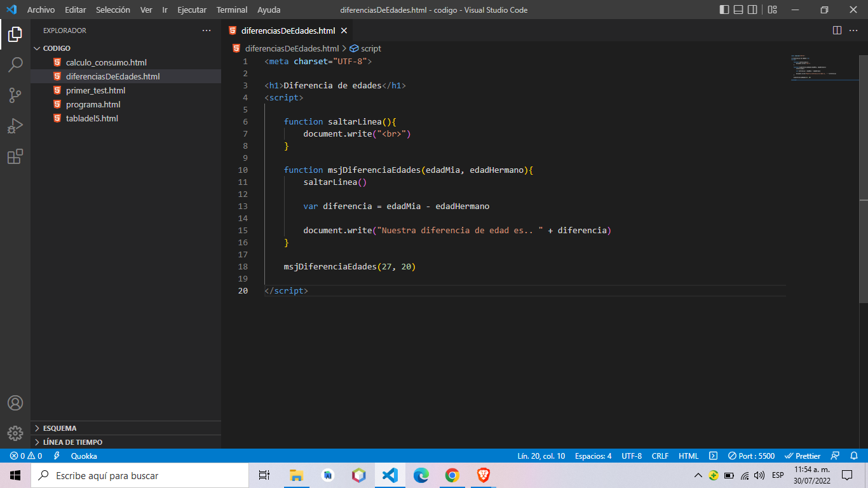Open Windows action center notifications
868x488 pixels.
847,475
